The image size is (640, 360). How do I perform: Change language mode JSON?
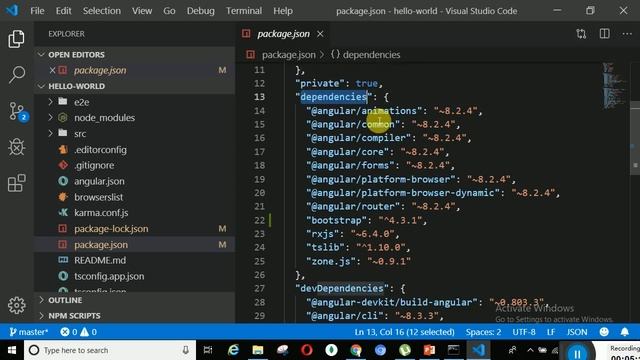[x=577, y=332]
